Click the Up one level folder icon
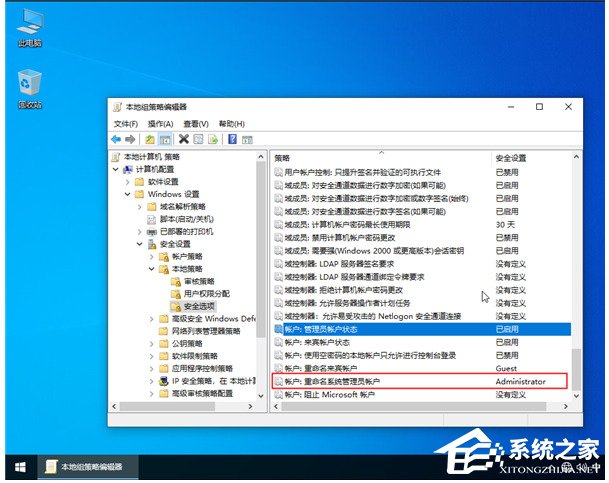 [150, 139]
